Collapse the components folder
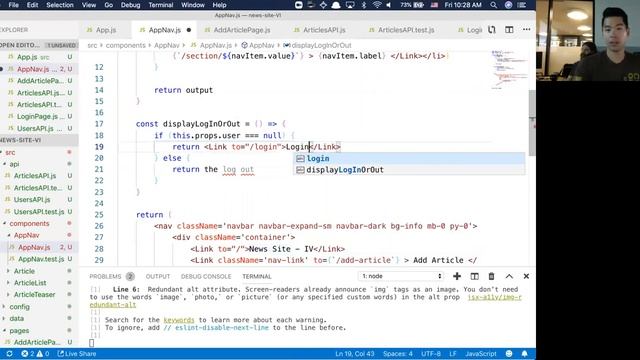 click(29, 224)
